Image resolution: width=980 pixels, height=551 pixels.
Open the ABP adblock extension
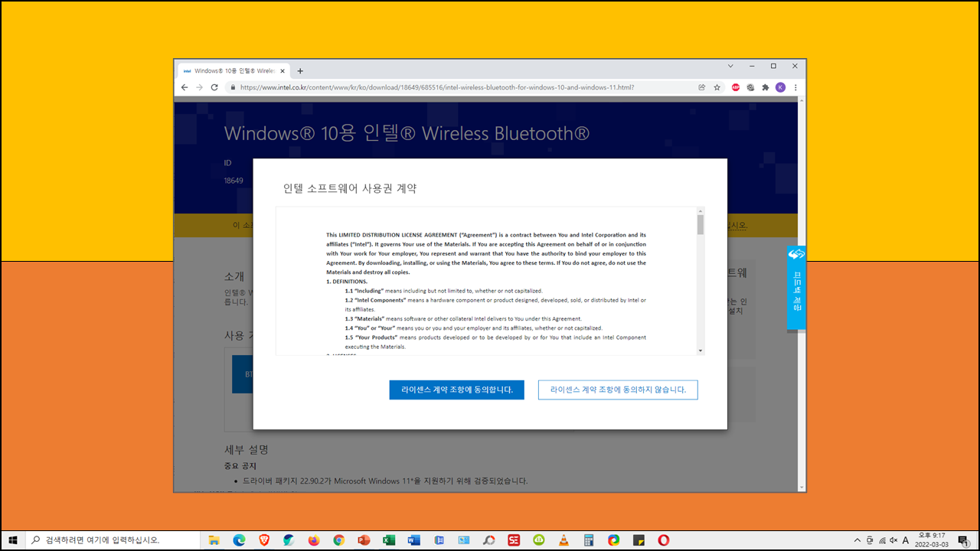coord(736,87)
